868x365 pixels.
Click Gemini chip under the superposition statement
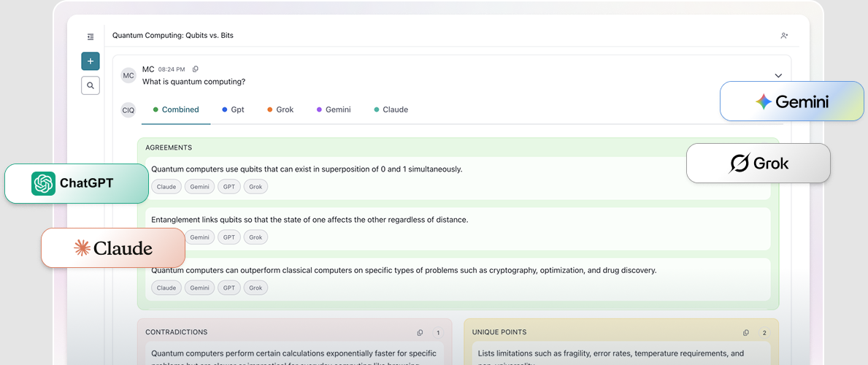point(199,187)
